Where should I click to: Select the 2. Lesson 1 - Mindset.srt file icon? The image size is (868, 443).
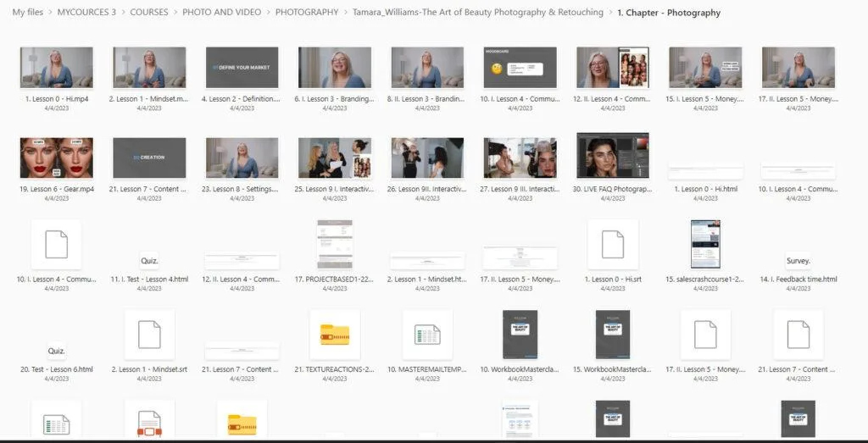pos(148,335)
